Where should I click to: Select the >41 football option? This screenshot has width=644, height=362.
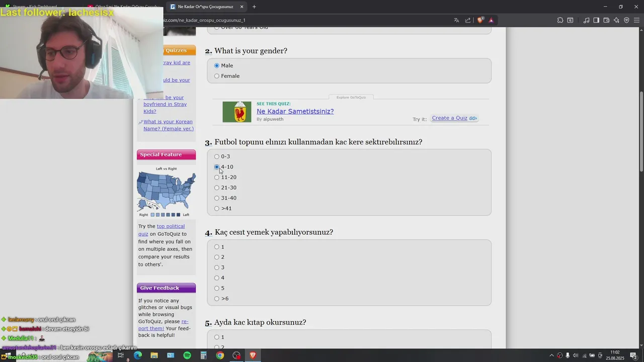[x=217, y=209]
